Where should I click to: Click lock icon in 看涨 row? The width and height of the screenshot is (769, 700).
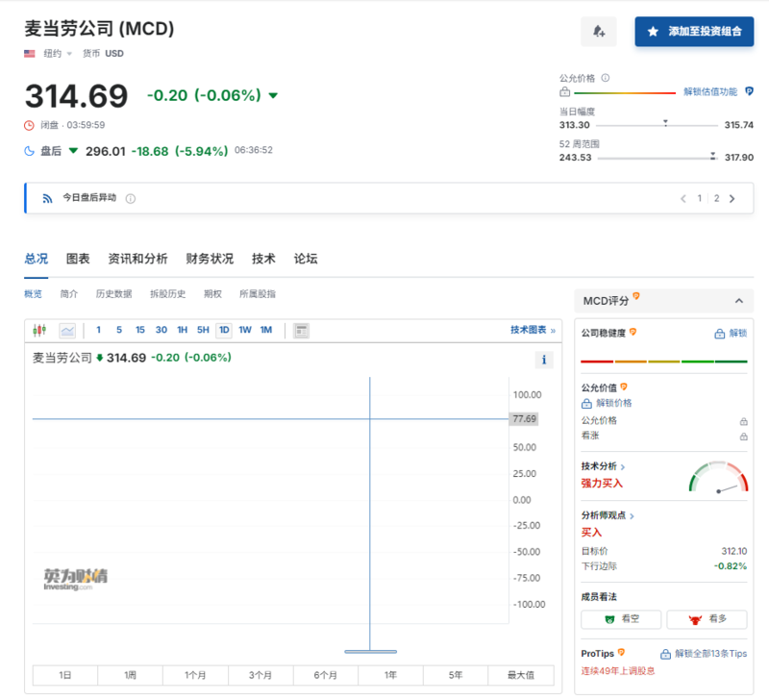tap(743, 437)
